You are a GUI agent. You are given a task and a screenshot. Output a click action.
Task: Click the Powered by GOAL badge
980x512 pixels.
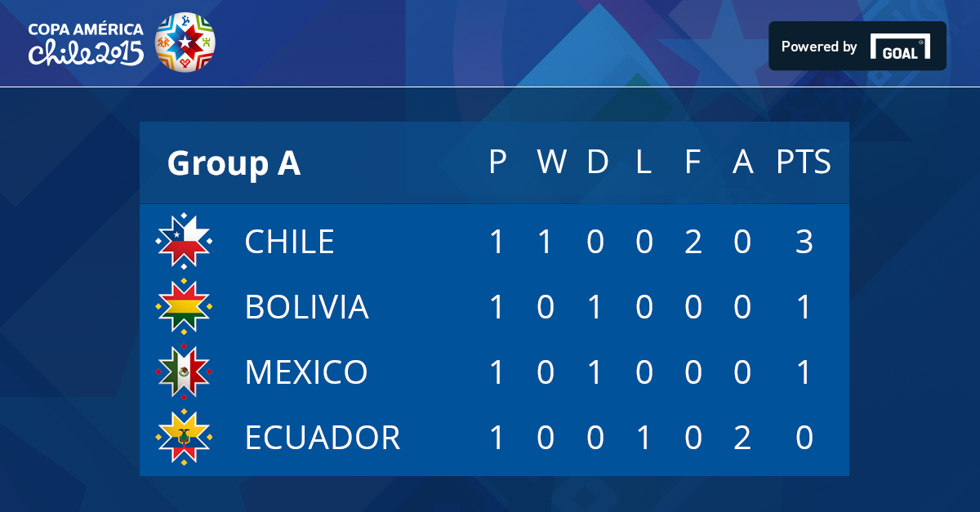click(857, 46)
